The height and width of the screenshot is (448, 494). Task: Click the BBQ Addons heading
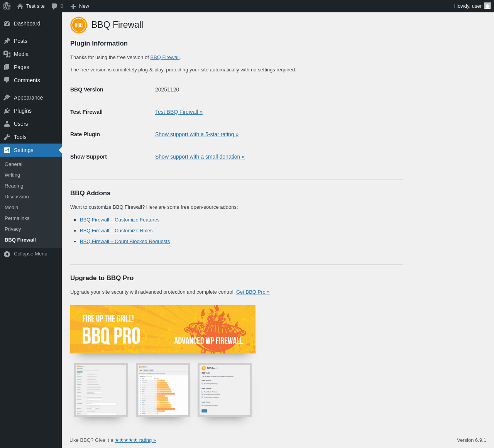coord(90,193)
